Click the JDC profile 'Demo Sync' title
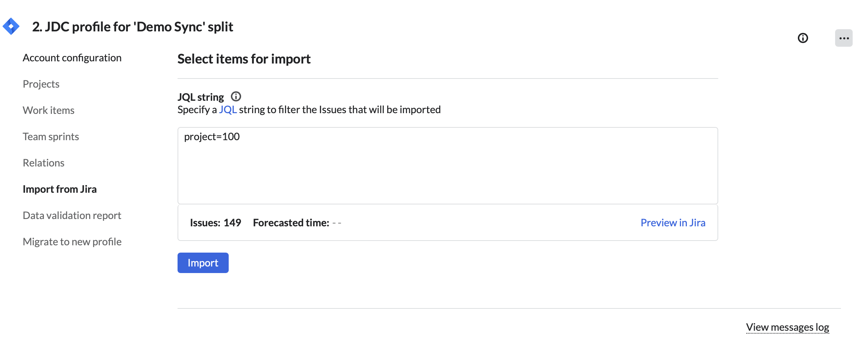 [x=133, y=27]
